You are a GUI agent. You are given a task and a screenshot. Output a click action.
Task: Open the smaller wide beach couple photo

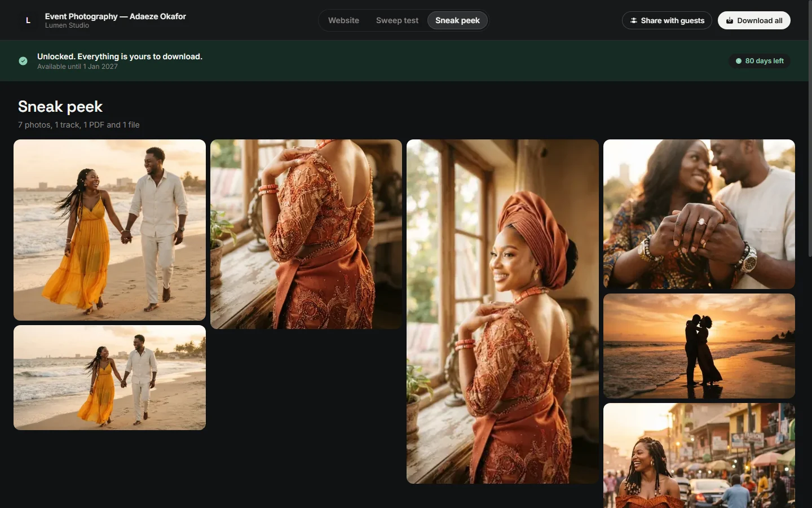(109, 378)
